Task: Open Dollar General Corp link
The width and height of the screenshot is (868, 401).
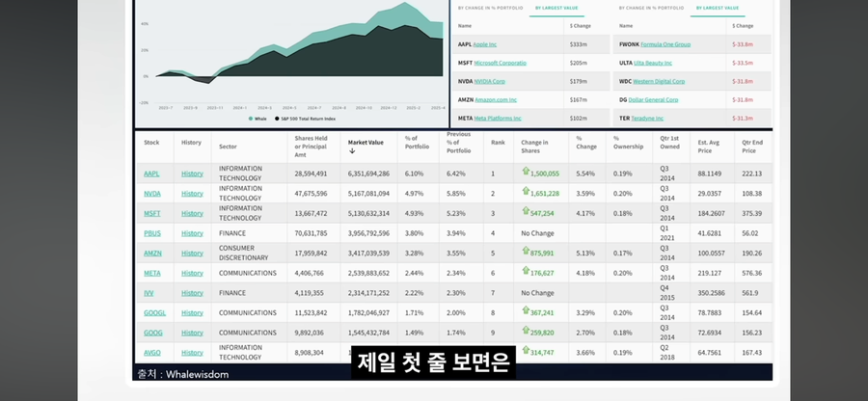Action: pos(653,100)
